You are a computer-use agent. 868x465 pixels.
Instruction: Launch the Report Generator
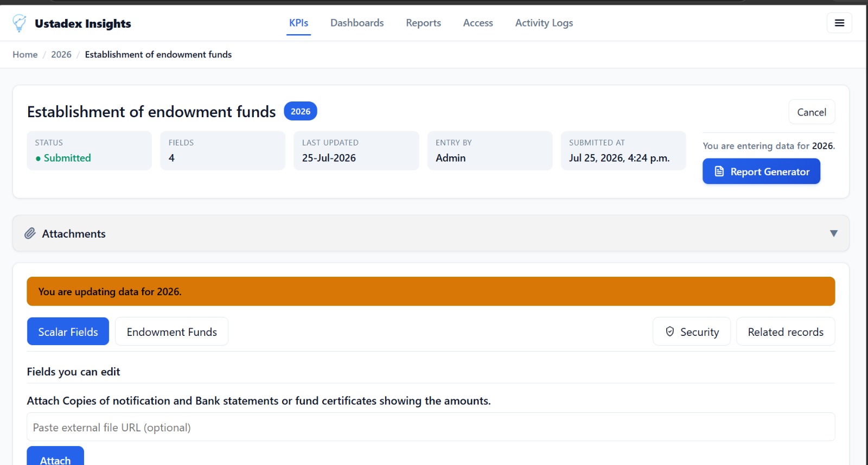pyautogui.click(x=761, y=171)
